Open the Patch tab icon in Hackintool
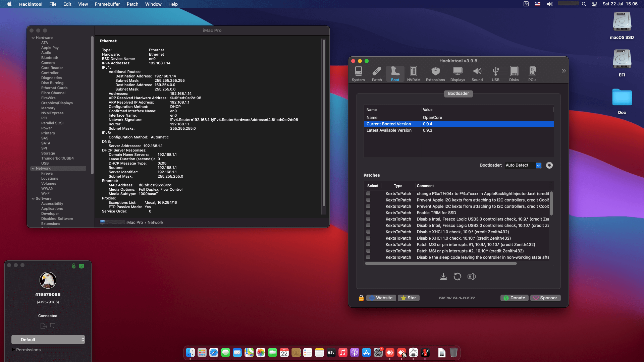 [x=377, y=74]
